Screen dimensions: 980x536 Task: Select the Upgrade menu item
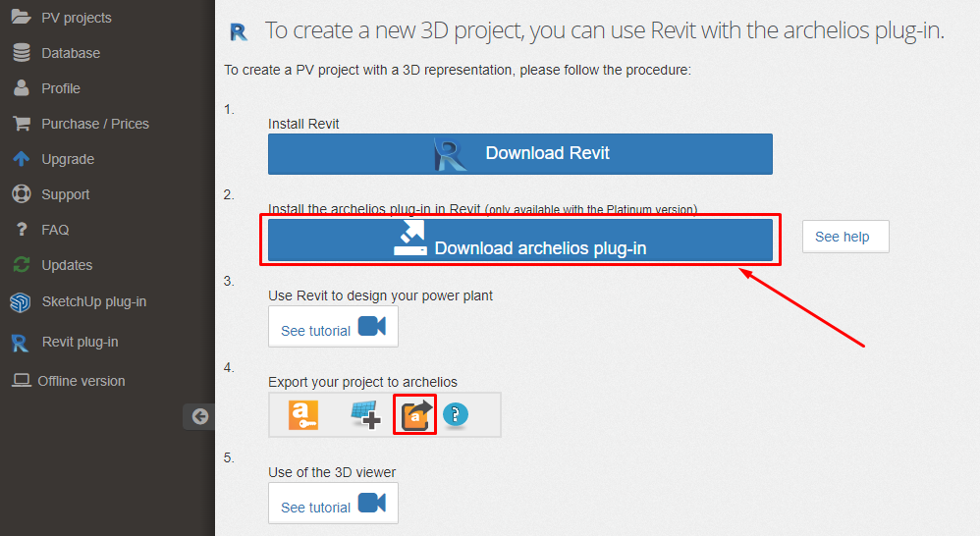point(68,159)
